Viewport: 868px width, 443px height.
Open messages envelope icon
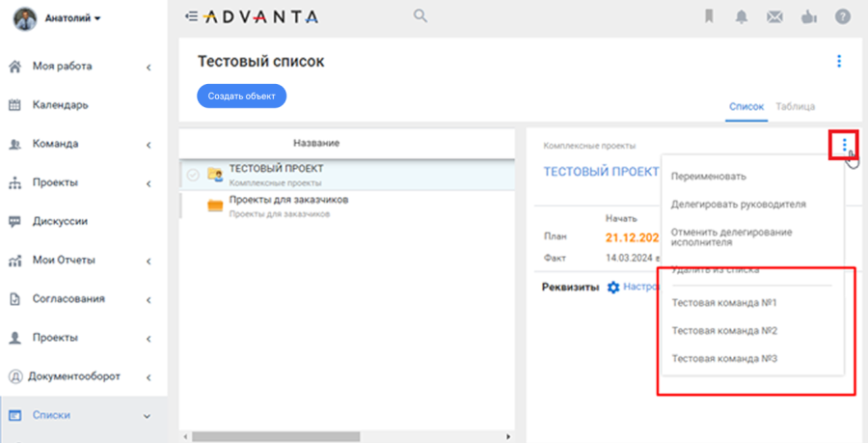(x=773, y=17)
